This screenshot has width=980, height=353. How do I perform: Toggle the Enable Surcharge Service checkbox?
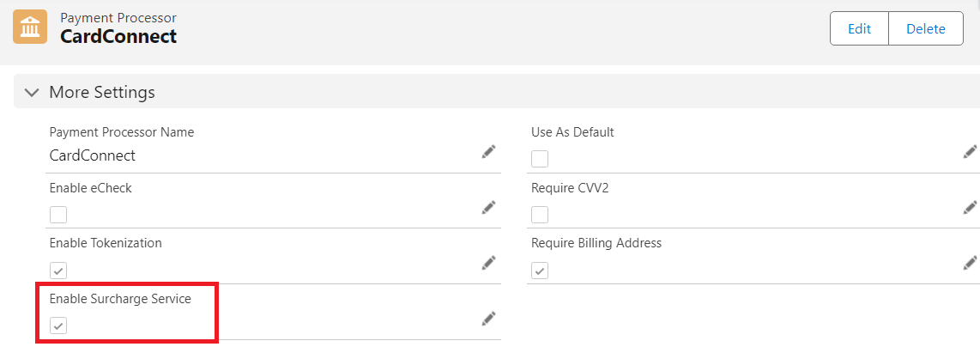(58, 326)
